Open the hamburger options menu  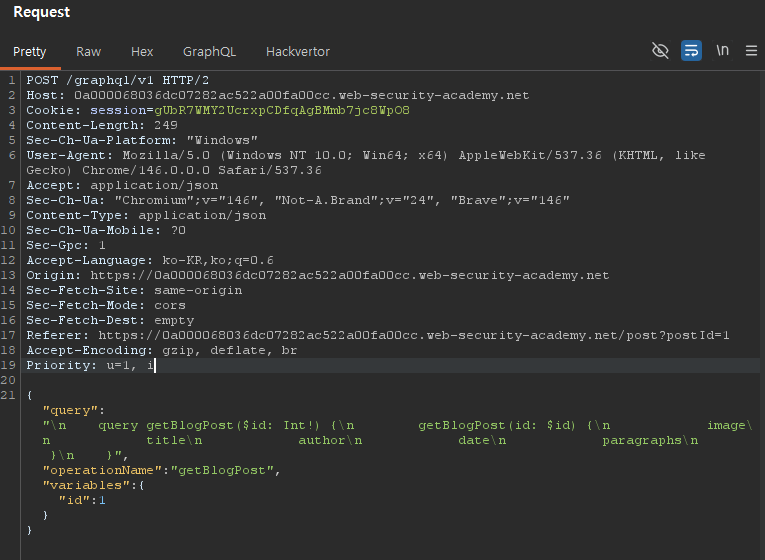point(751,50)
